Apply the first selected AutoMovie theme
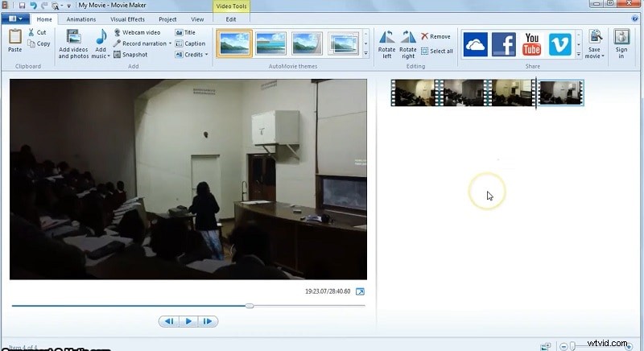The width and height of the screenshot is (644, 351). (x=234, y=43)
